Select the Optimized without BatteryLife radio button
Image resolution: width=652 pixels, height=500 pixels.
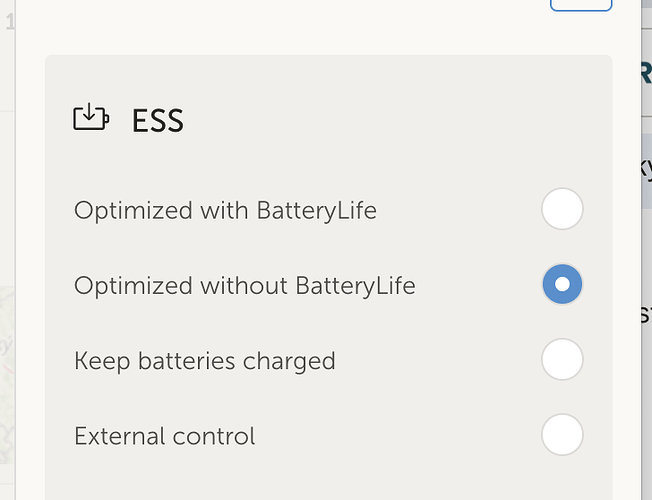coord(562,285)
